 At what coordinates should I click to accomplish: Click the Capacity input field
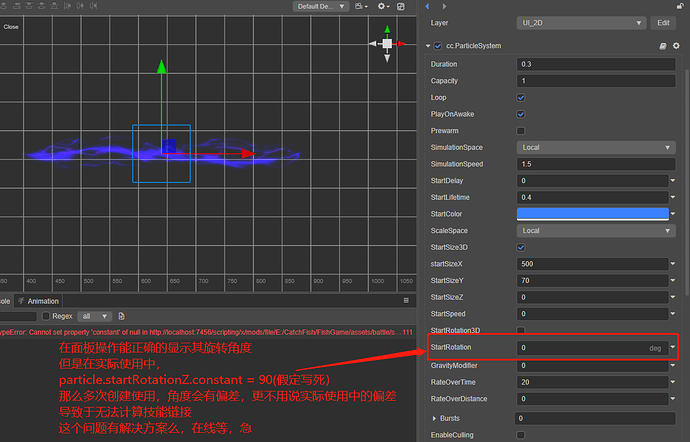[x=596, y=81]
